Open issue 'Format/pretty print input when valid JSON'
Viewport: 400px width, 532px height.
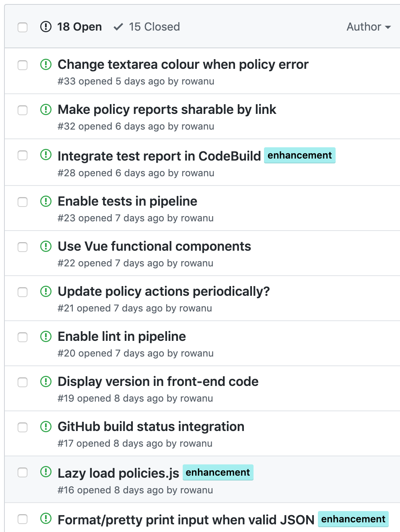186,520
